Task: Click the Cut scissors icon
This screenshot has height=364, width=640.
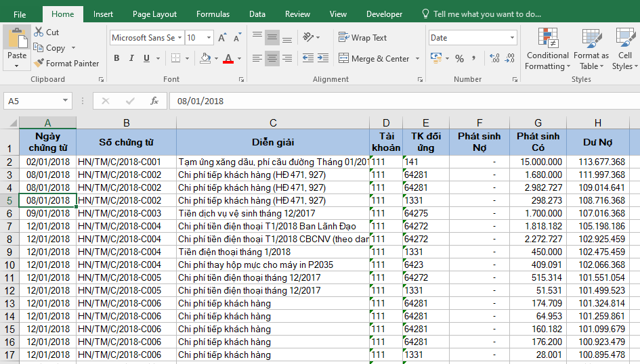Action: pos(39,32)
